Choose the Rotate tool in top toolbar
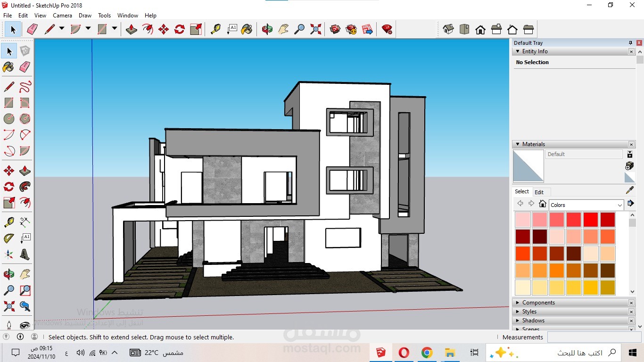644x362 pixels. point(180,29)
